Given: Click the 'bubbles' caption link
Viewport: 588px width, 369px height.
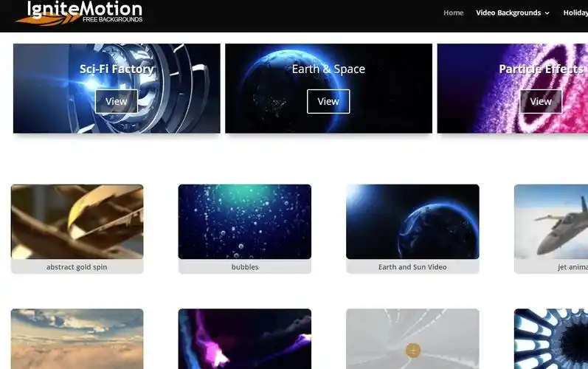Looking at the screenshot, I should click(x=244, y=267).
